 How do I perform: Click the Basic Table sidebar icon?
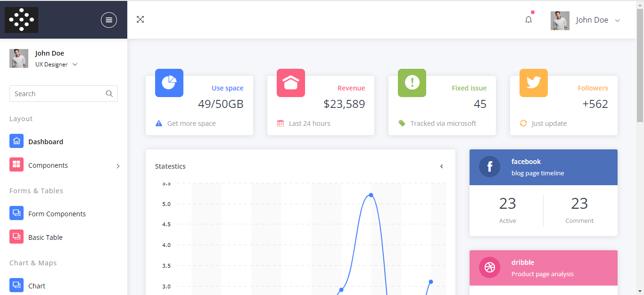(x=17, y=237)
